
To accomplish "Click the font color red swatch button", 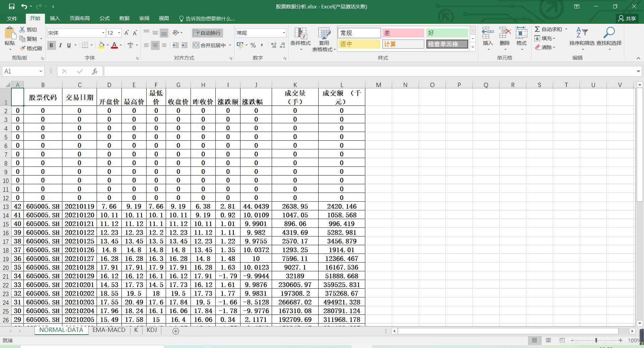I will click(114, 45).
